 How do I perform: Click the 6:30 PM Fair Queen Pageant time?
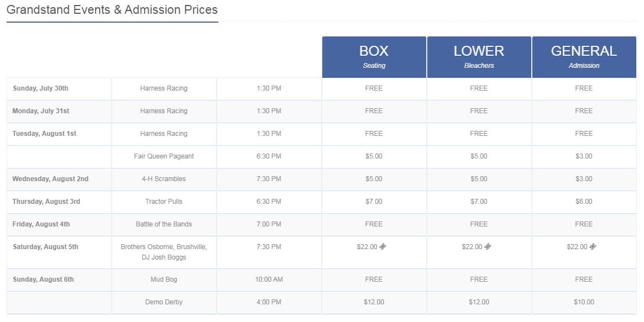[x=269, y=156]
